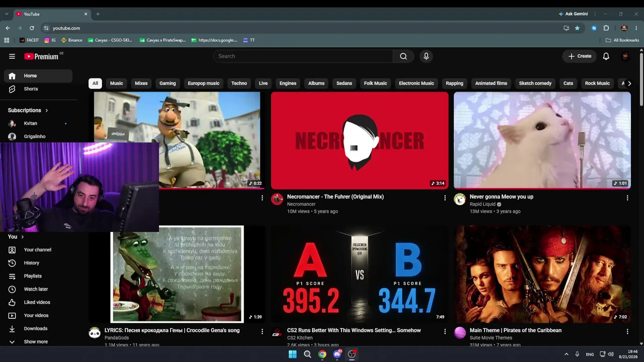The width and height of the screenshot is (644, 362).
Task: Select the Gaming filter chip
Action: [168, 83]
